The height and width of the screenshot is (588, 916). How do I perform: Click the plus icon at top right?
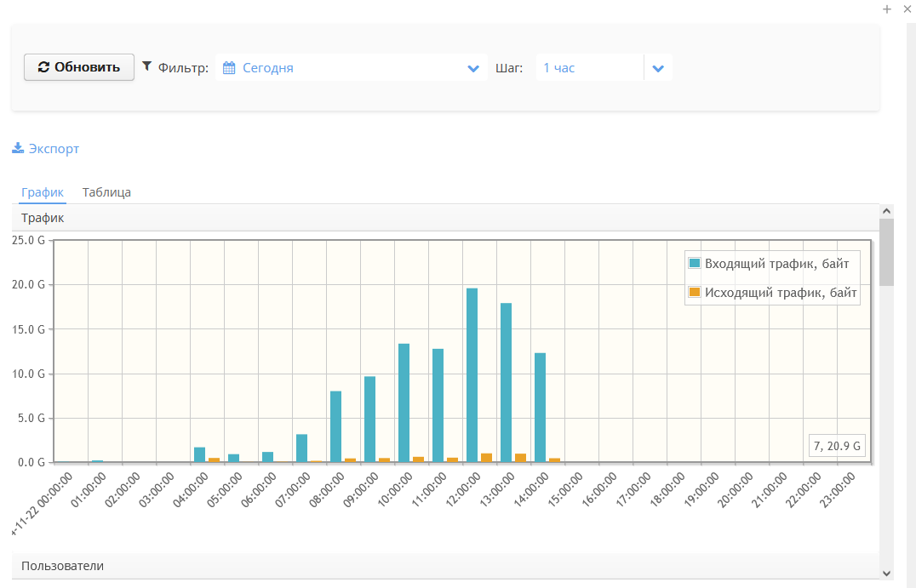[x=887, y=9]
